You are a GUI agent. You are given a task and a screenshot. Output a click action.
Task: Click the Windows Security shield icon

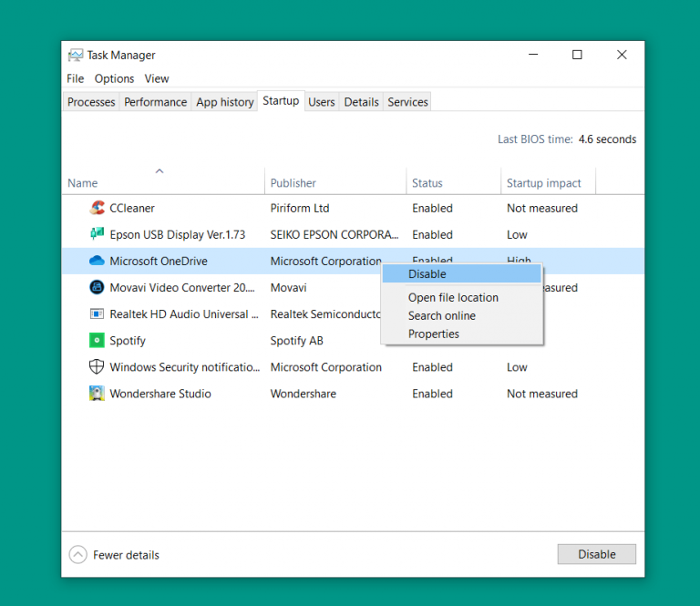(x=97, y=367)
